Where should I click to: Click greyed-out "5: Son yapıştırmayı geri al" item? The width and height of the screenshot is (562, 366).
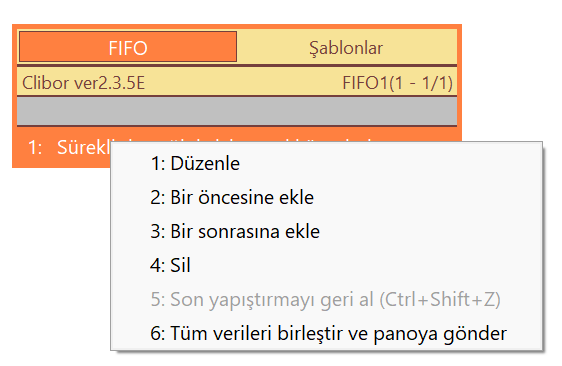pyautogui.click(x=326, y=299)
